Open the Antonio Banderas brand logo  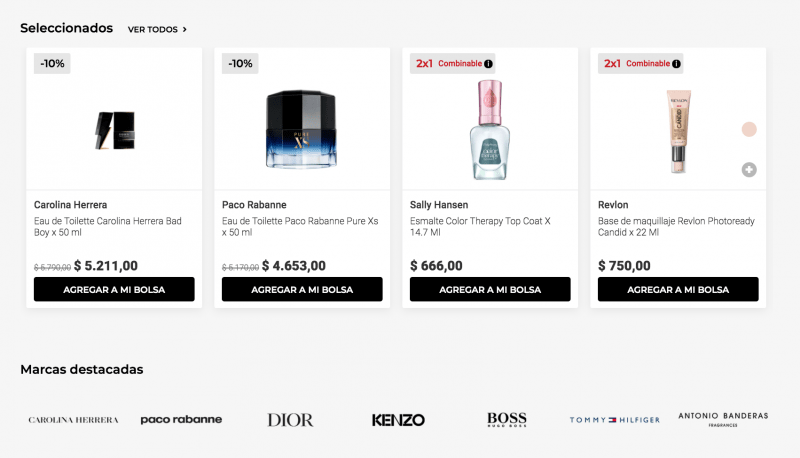click(x=723, y=418)
